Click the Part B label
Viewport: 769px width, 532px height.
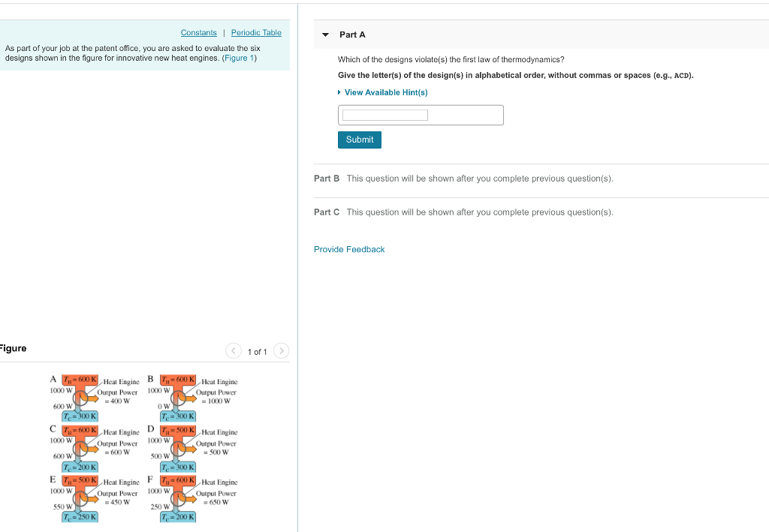327,179
